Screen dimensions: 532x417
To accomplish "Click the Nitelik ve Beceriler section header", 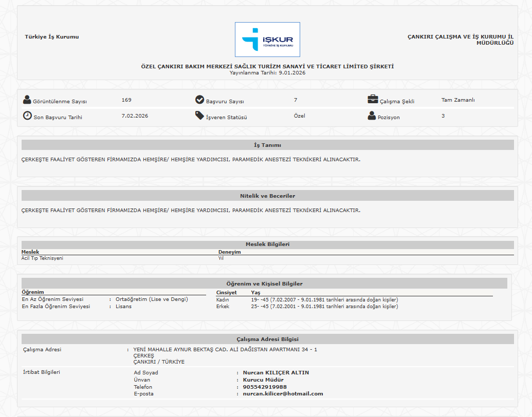I will (x=267, y=196).
